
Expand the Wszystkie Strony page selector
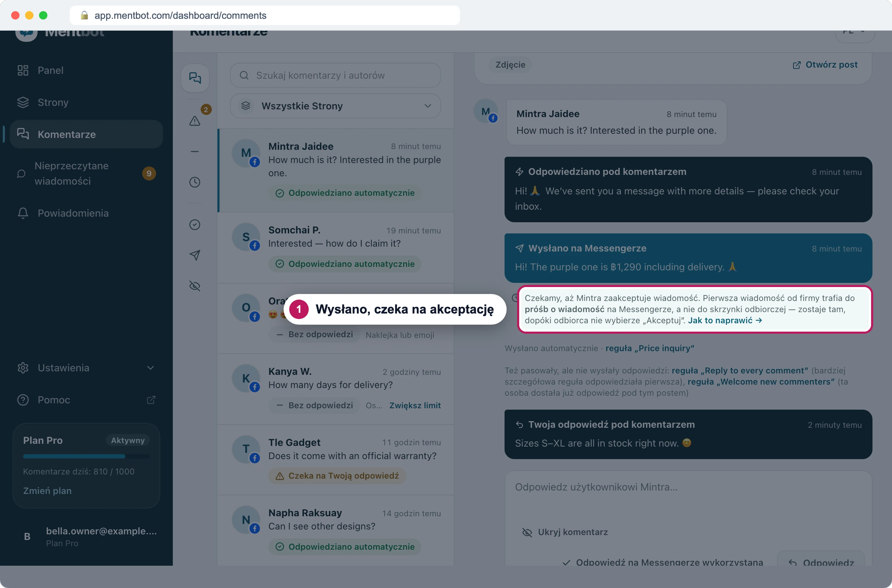point(335,106)
